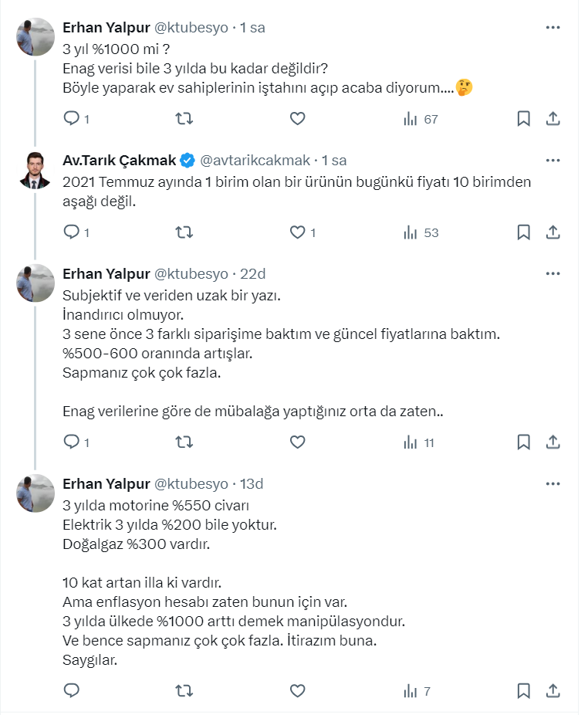This screenshot has height=715, width=588.
Task: Retweet the 'Subjektif ve veriden uzak' tweet
Action: 184,442
